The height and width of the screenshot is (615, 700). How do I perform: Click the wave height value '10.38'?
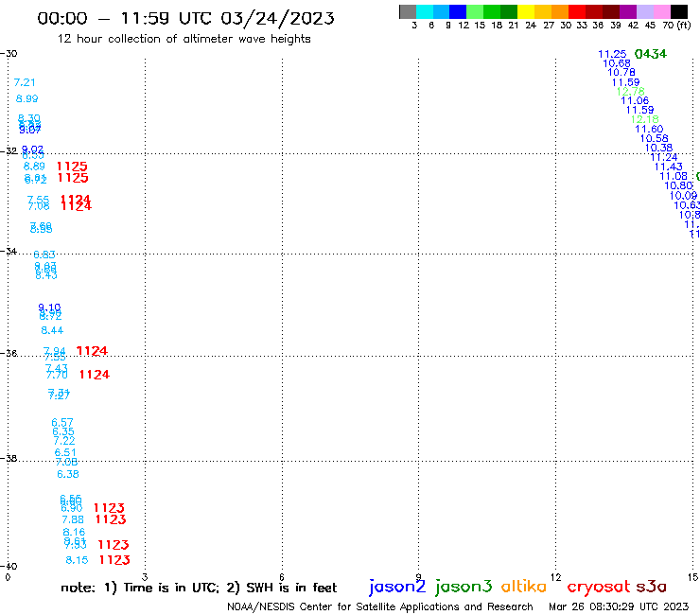pyautogui.click(x=658, y=148)
